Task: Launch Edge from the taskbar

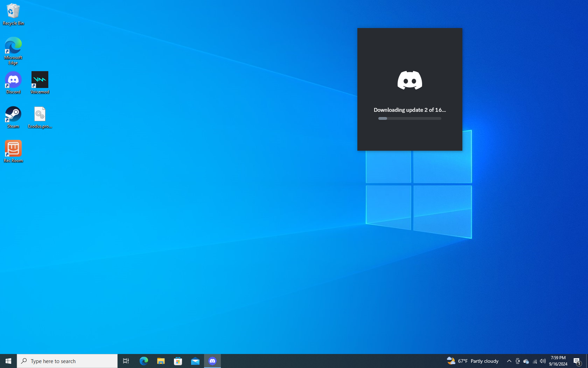Action: click(x=143, y=361)
